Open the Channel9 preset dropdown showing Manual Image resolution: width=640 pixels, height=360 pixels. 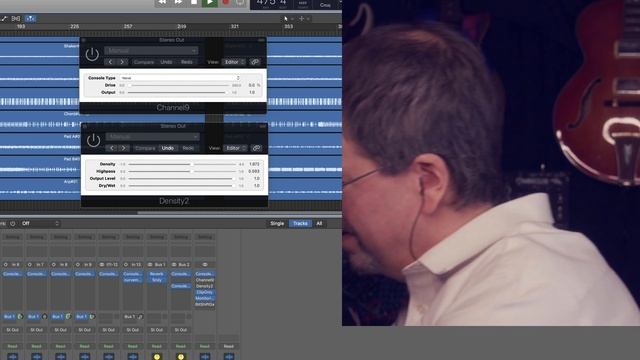click(151, 51)
